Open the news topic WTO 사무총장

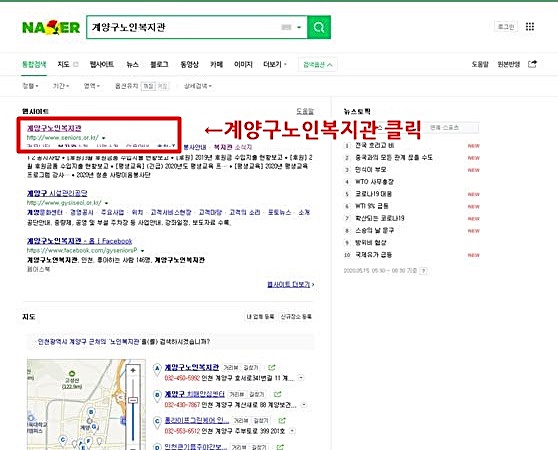374,182
